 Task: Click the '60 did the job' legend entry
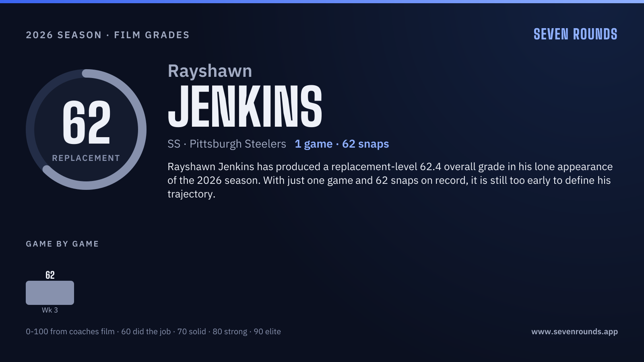146,332
